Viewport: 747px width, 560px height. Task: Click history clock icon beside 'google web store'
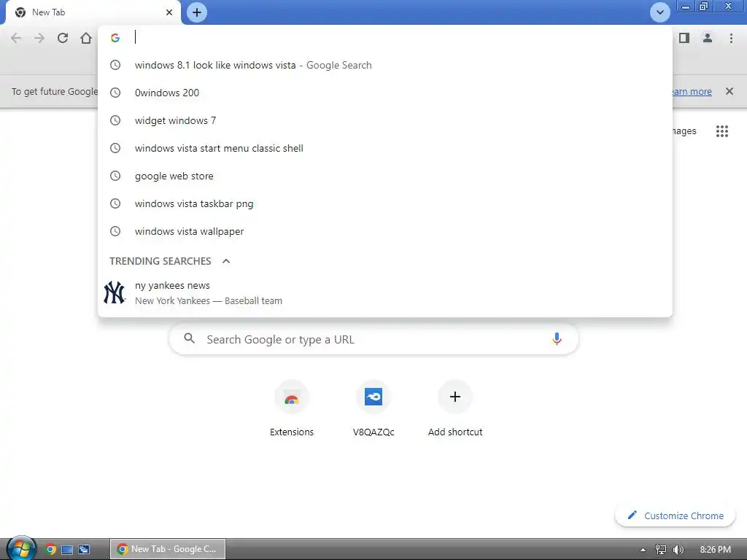(x=115, y=176)
